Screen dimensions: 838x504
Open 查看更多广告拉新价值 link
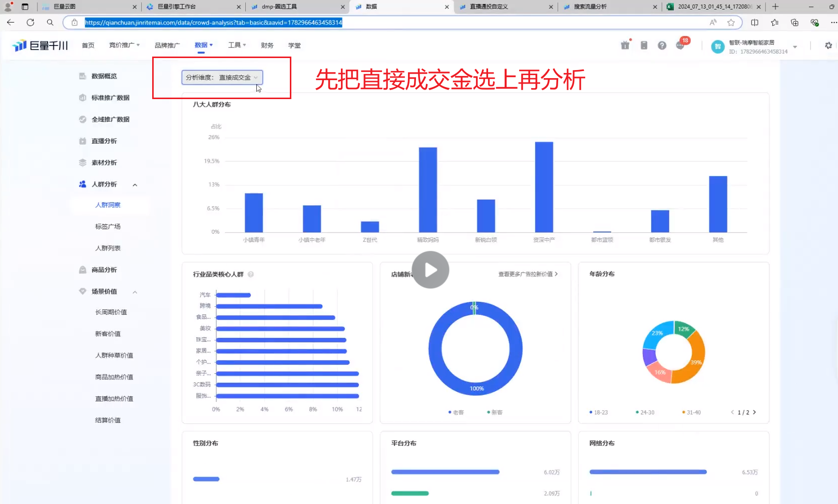point(528,274)
